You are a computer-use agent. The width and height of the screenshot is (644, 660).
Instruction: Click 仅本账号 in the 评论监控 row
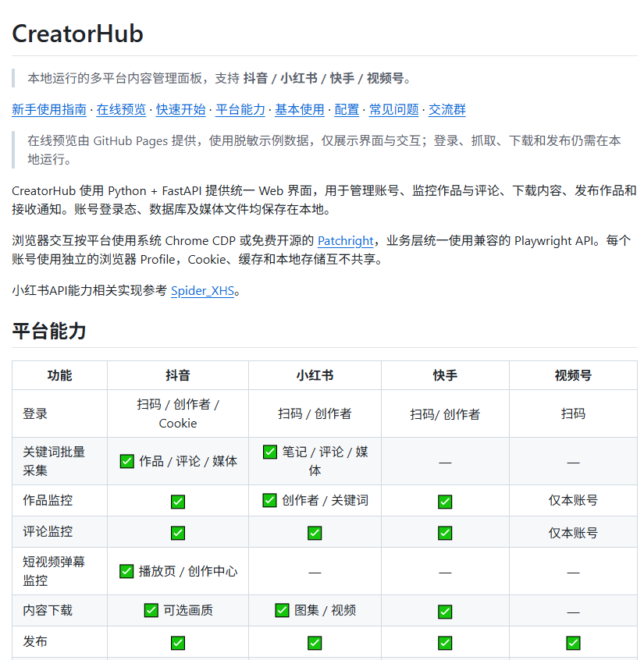pyautogui.click(x=573, y=533)
